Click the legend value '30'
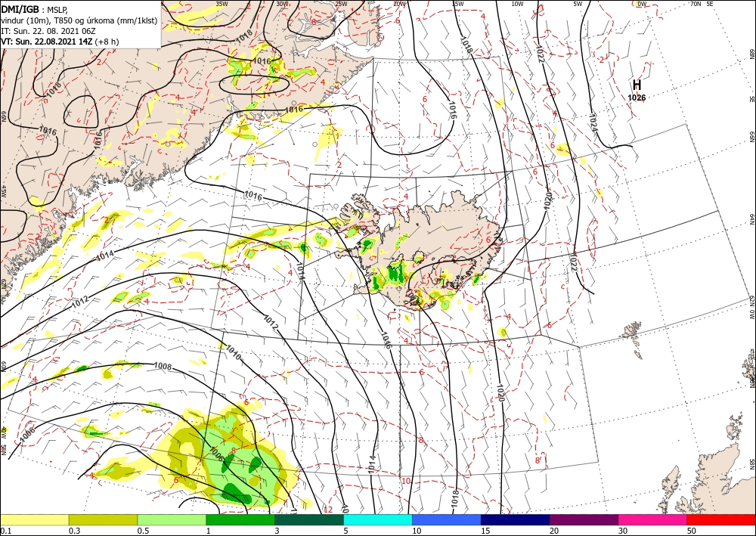The height and width of the screenshot is (536, 756). [x=623, y=531]
